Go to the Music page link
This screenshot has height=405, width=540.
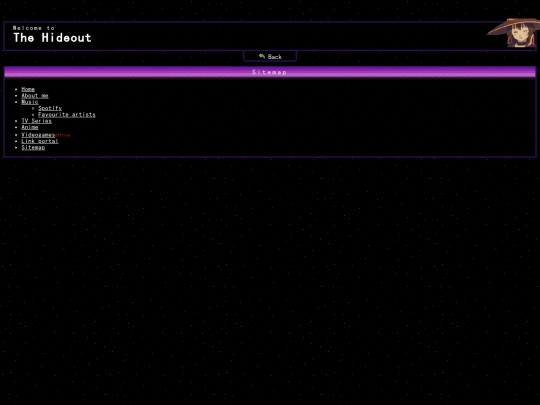(x=30, y=102)
